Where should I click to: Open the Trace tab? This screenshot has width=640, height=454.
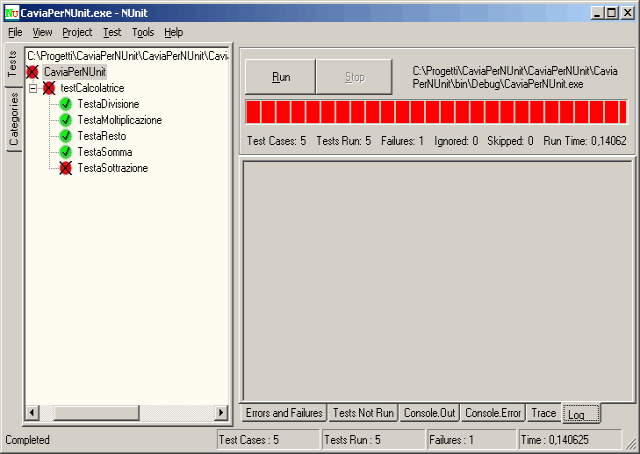(x=544, y=413)
